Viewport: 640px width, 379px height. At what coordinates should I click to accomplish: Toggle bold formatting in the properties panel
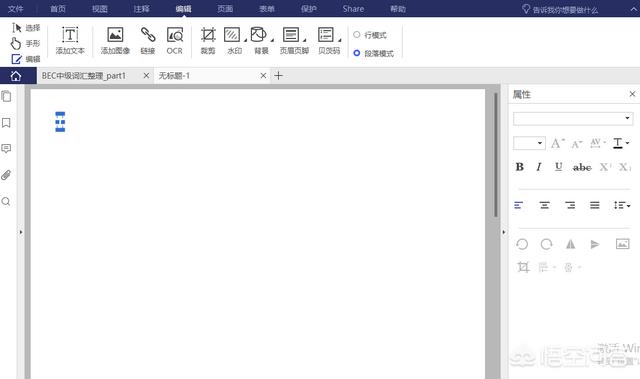(520, 167)
